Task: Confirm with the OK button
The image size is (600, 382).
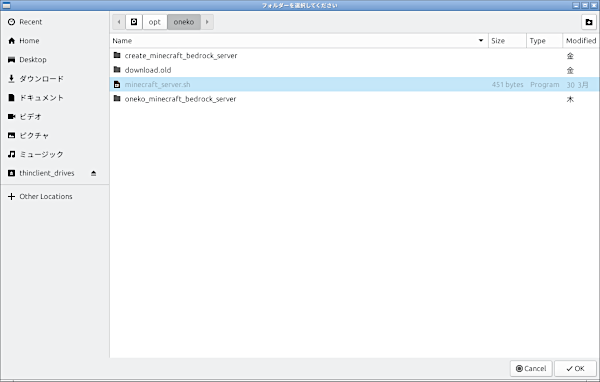Action: click(x=575, y=369)
